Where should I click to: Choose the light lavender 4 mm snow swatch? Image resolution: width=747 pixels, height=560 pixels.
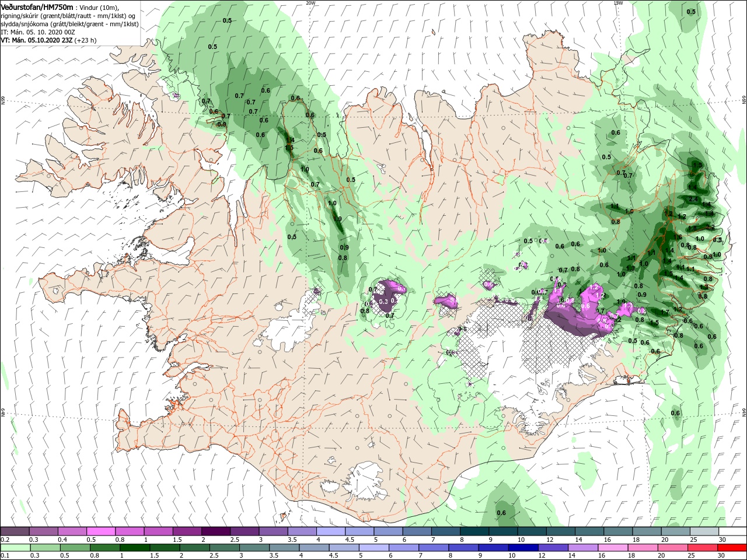tap(330, 531)
